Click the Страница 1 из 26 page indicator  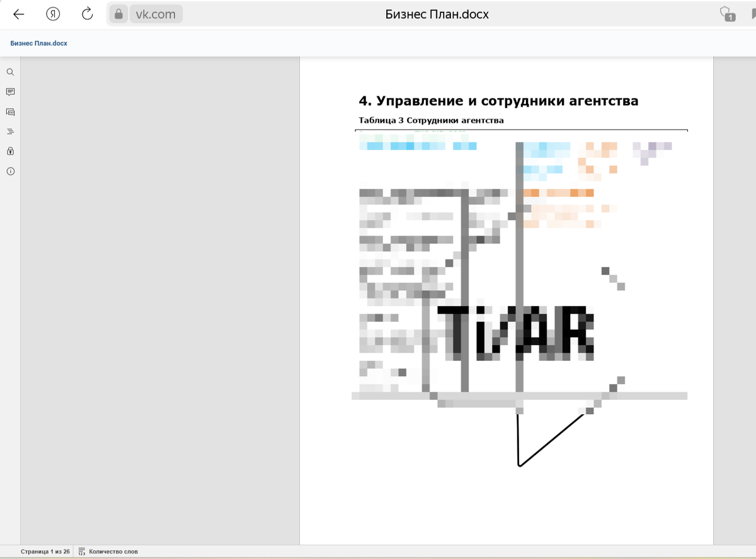pyautogui.click(x=43, y=551)
